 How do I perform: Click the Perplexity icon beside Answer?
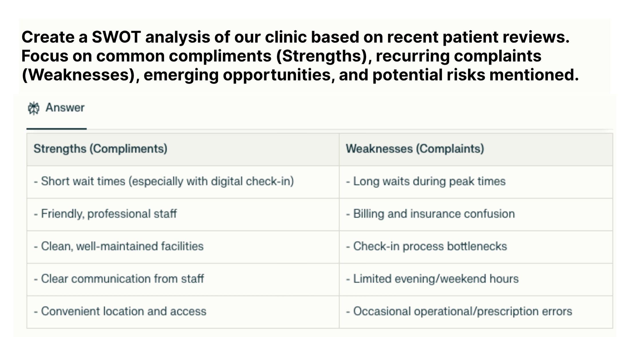33,108
